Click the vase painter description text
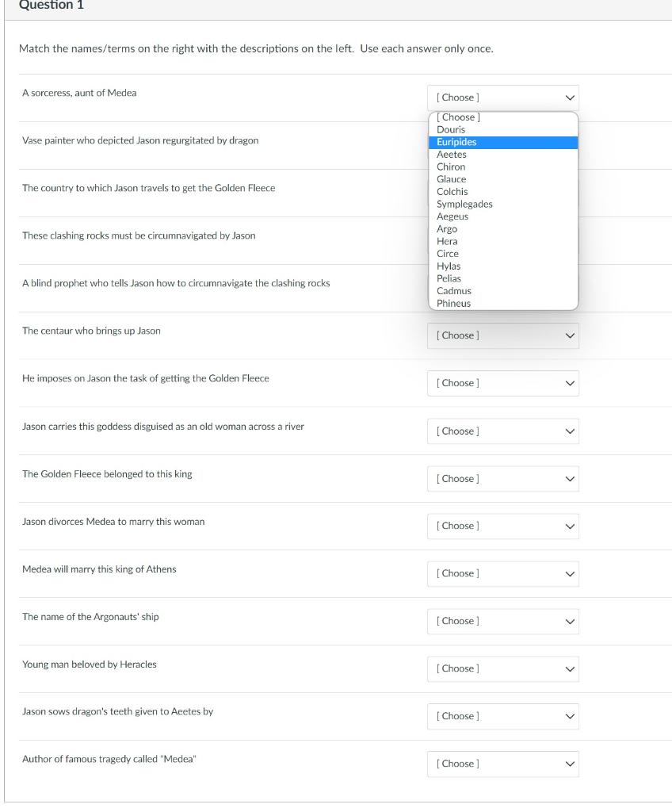Image resolution: width=672 pixels, height=812 pixels. click(x=140, y=141)
